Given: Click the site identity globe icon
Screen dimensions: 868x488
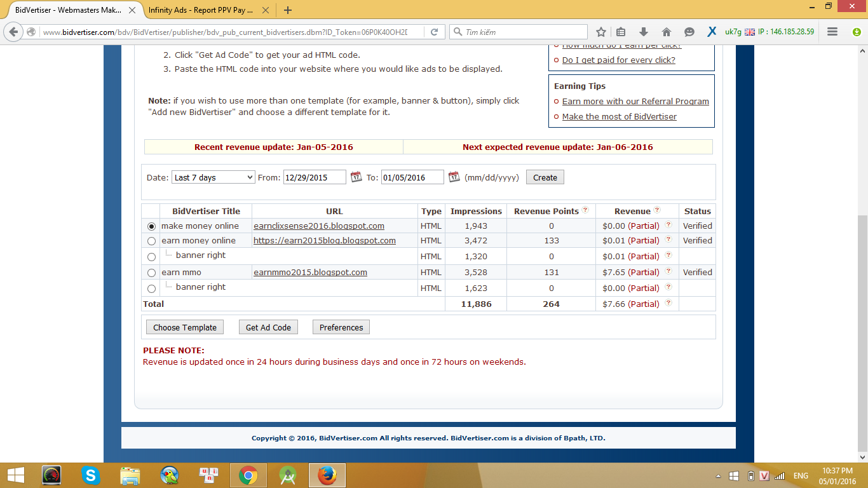Looking at the screenshot, I should pyautogui.click(x=32, y=32).
